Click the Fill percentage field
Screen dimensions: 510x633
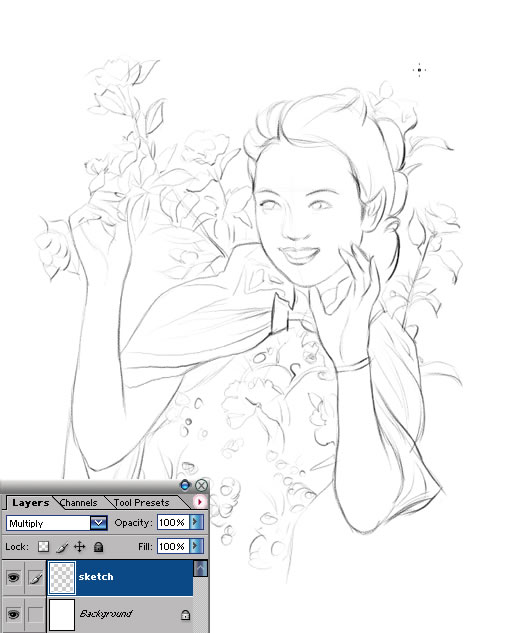(x=172, y=546)
